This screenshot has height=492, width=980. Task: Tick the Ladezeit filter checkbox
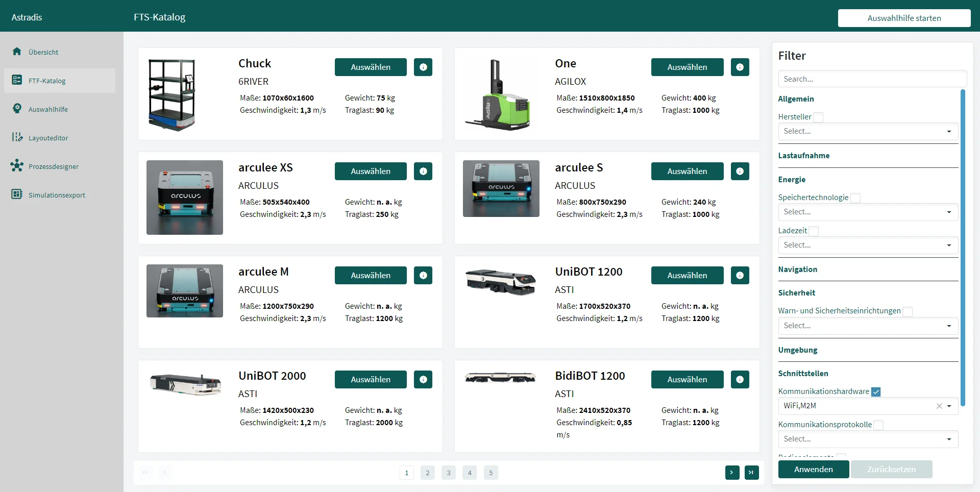coord(814,231)
